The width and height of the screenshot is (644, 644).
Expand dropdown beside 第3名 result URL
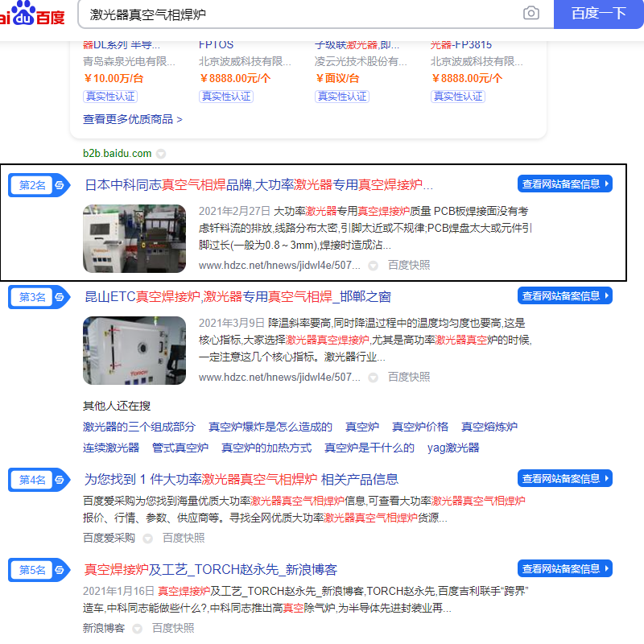[x=373, y=378]
